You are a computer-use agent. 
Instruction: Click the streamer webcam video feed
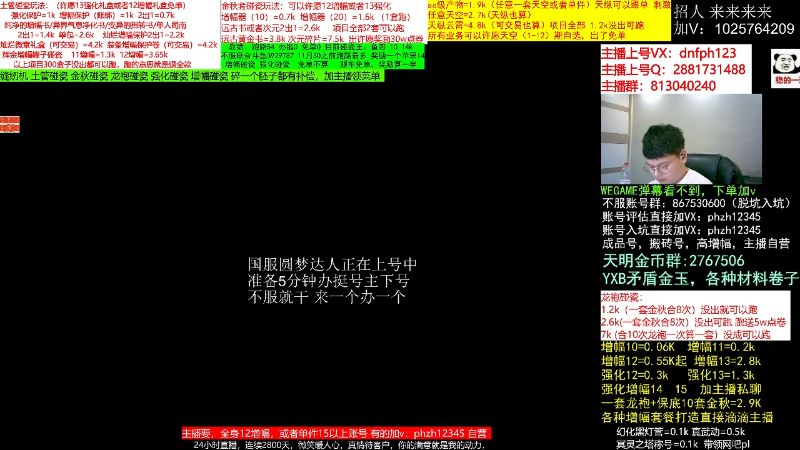(x=681, y=139)
